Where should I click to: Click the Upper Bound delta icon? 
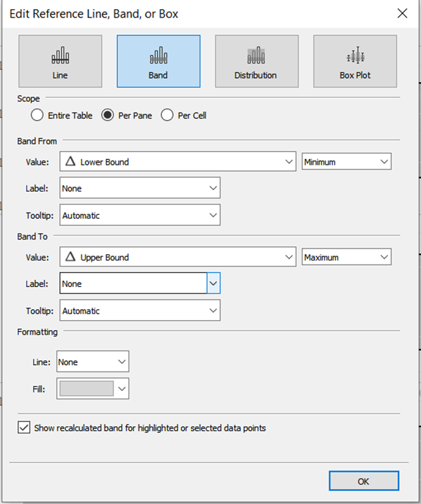click(x=70, y=257)
